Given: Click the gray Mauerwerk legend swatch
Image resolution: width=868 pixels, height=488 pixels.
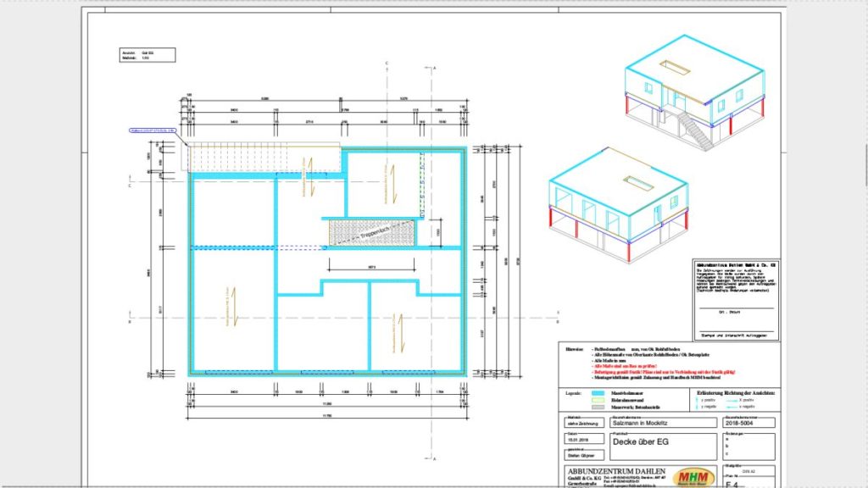Looking at the screenshot, I should pyautogui.click(x=596, y=408).
